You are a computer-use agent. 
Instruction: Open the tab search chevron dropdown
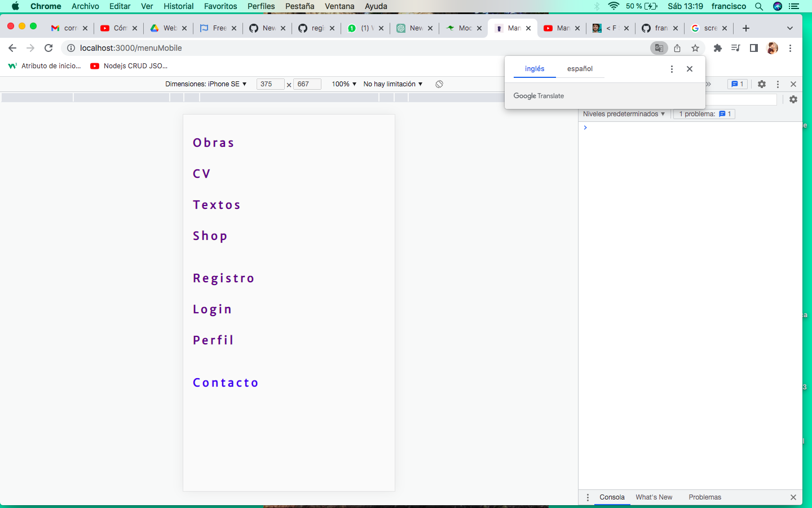point(790,28)
